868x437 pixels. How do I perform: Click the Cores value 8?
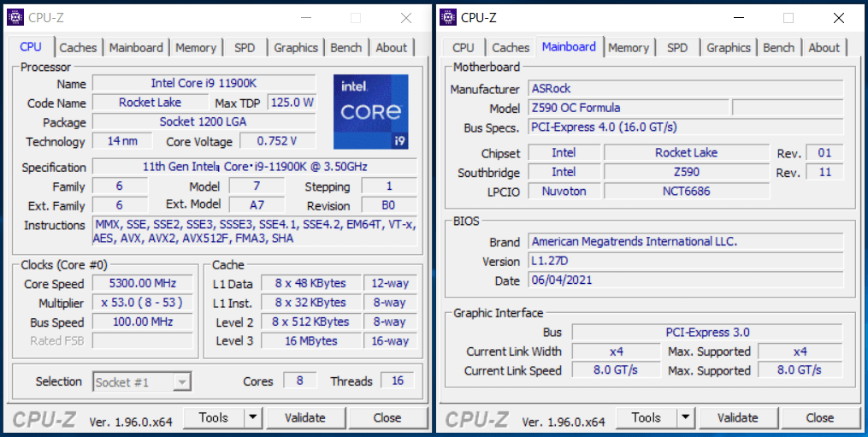click(300, 381)
